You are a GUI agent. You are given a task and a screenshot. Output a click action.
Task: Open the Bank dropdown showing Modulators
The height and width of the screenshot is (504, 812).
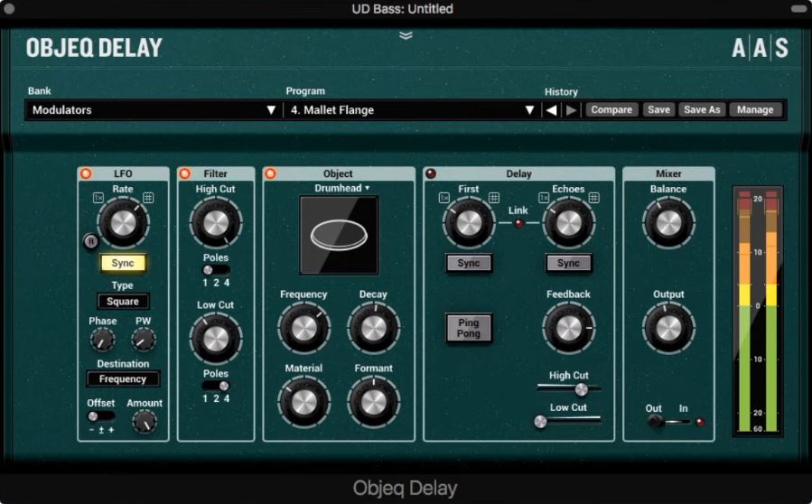pos(154,110)
